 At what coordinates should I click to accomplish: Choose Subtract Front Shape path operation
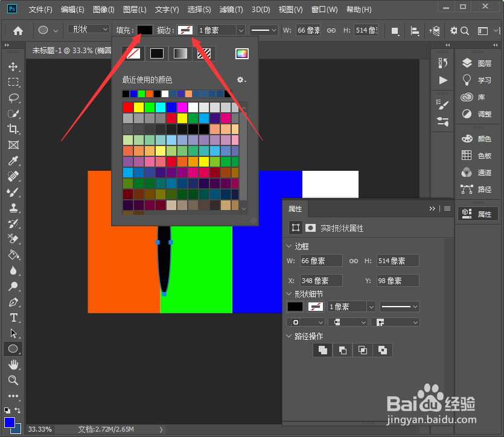(x=343, y=350)
